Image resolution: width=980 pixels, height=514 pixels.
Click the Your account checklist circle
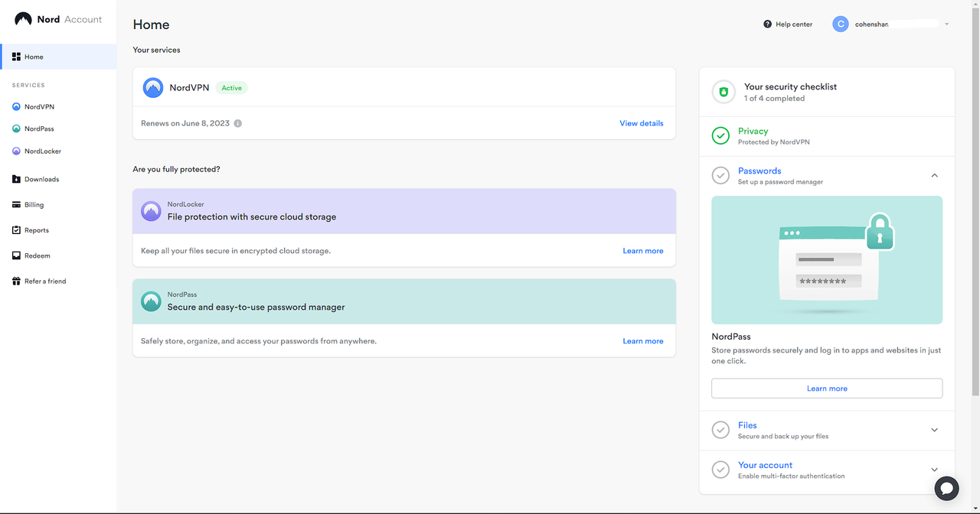coord(720,470)
